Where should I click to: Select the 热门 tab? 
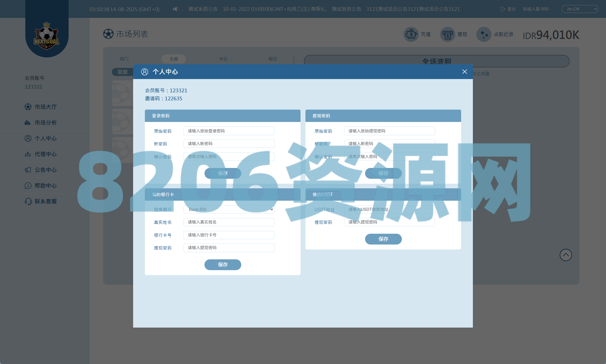click(124, 59)
